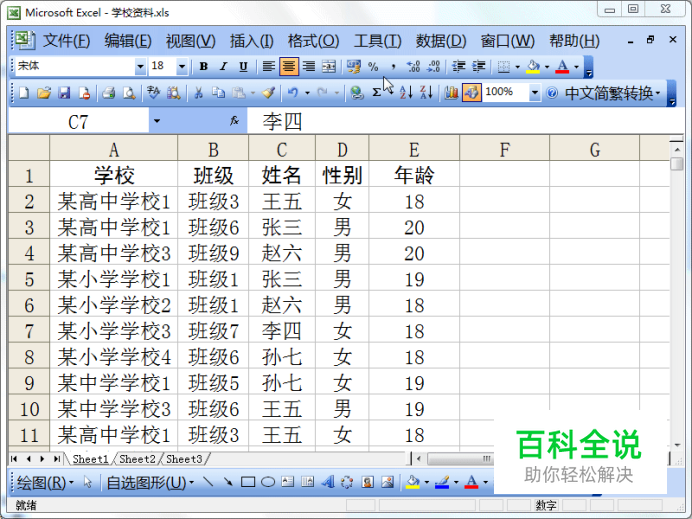
Task: Open 中文简繁转换 menu
Action: tap(613, 93)
